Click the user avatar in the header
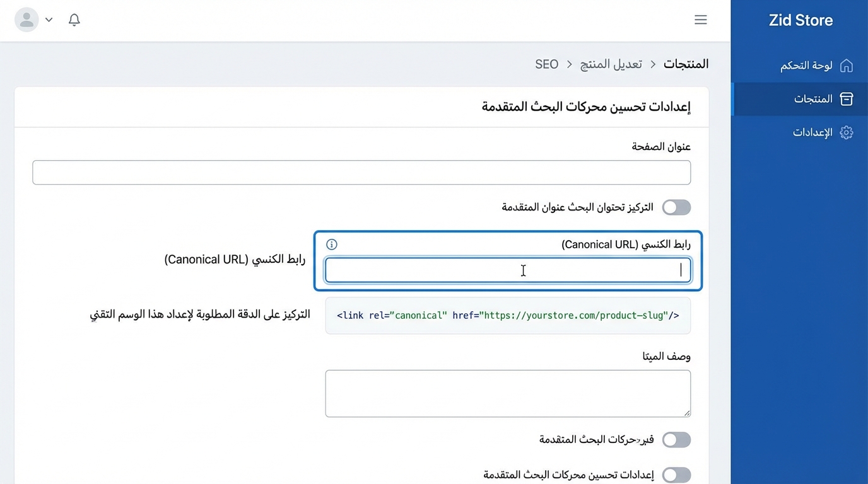The width and height of the screenshot is (868, 484). pyautogui.click(x=26, y=20)
